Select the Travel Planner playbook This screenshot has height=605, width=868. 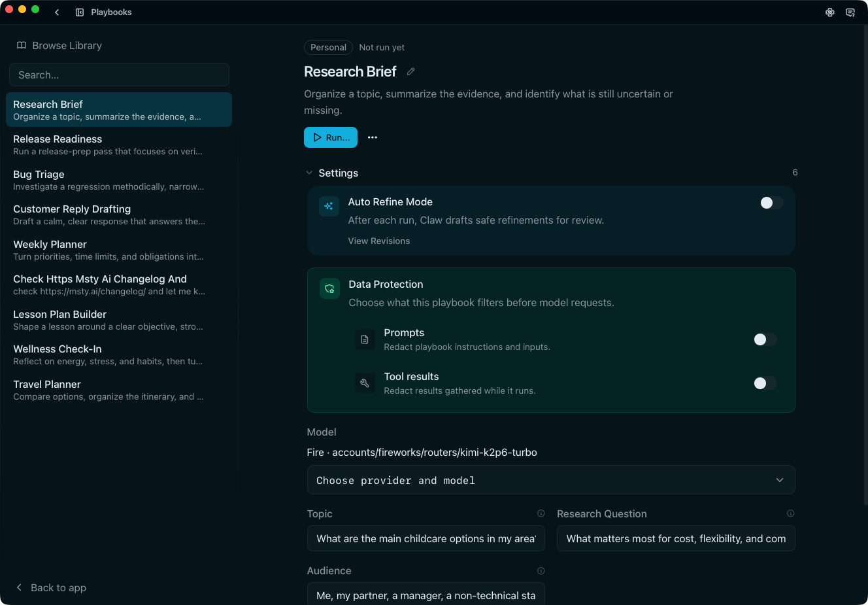[119, 390]
